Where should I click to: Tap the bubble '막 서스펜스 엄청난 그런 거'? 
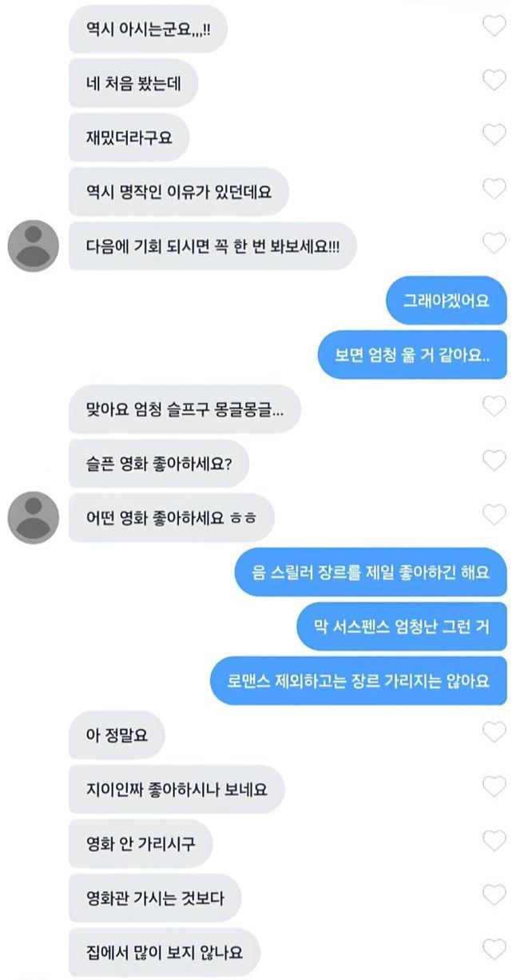(x=402, y=627)
